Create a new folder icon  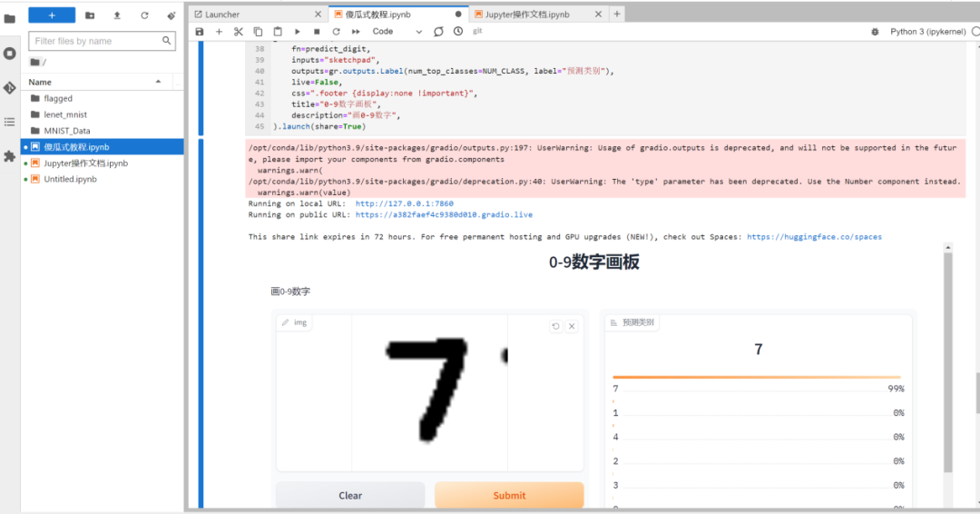(x=90, y=15)
